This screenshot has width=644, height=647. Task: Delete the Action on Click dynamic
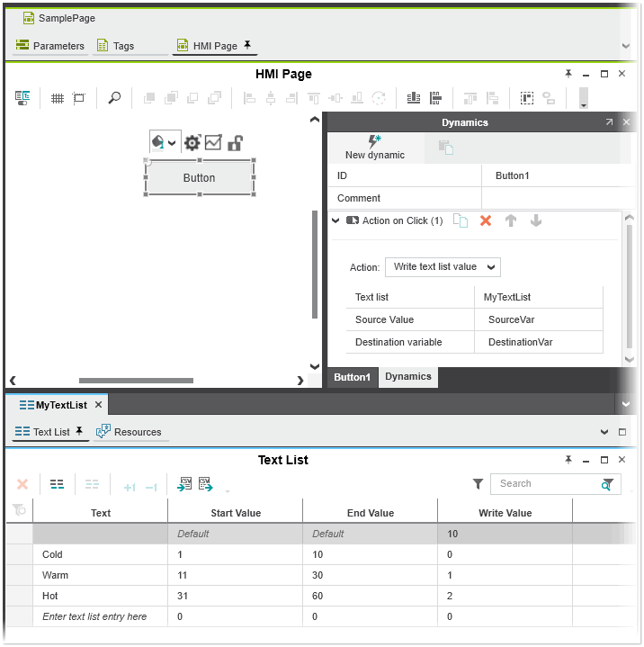[x=486, y=220]
